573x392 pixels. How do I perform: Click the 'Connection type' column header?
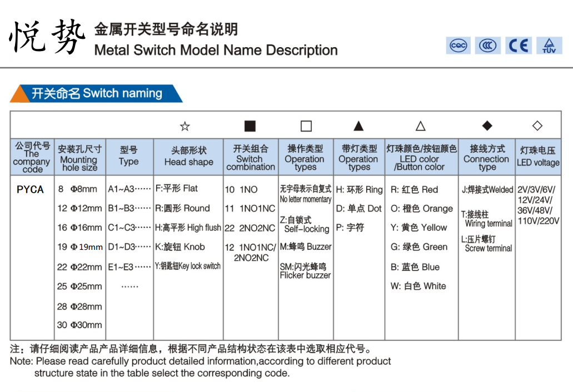tap(487, 157)
